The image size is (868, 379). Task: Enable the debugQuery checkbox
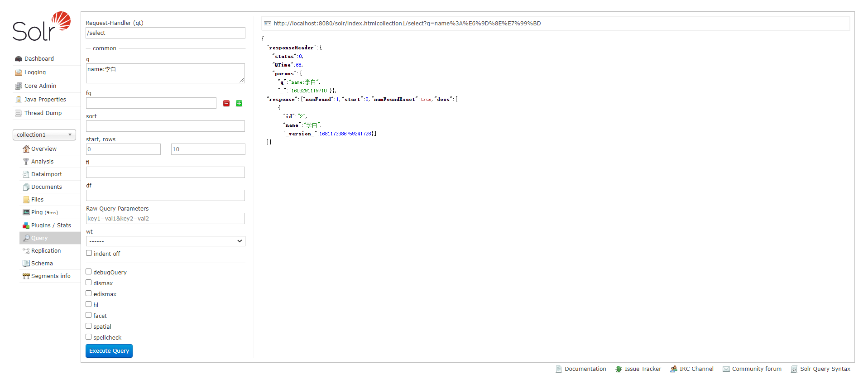pos(89,272)
